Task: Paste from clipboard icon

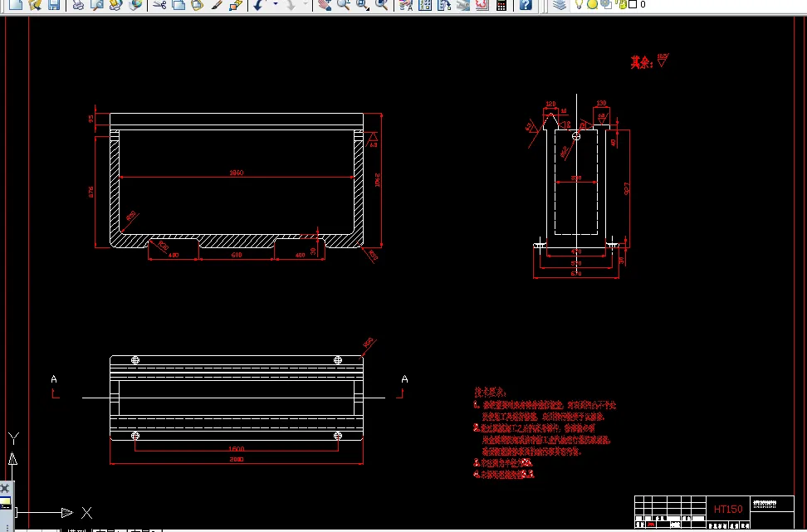Action: 197,5
